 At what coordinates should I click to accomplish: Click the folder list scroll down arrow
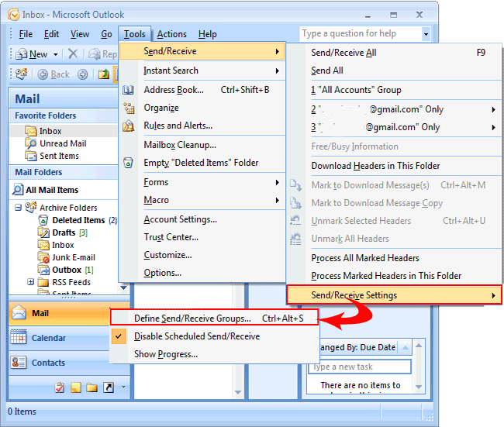coord(123,288)
